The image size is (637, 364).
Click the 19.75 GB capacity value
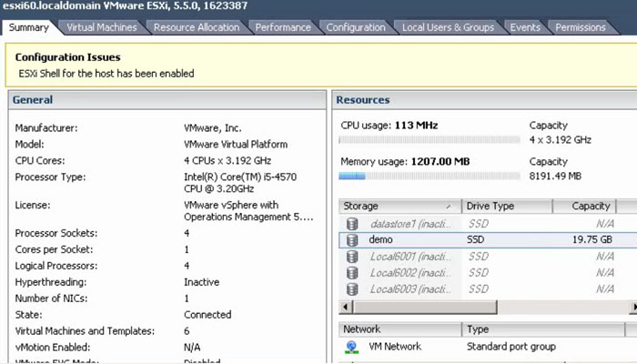pyautogui.click(x=591, y=239)
